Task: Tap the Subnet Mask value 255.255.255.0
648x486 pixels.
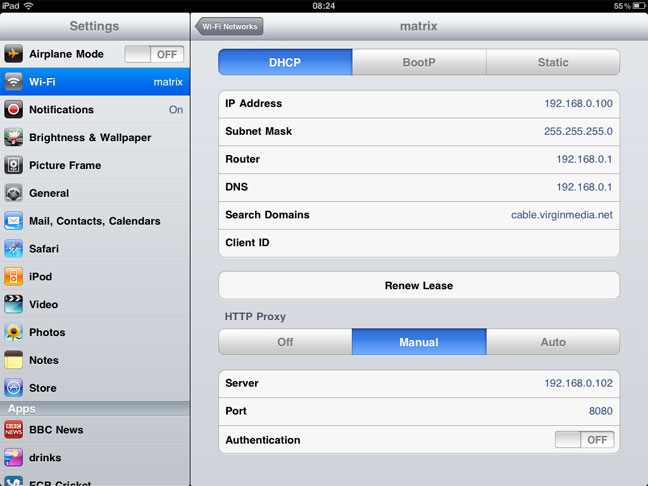Action: coord(578,131)
